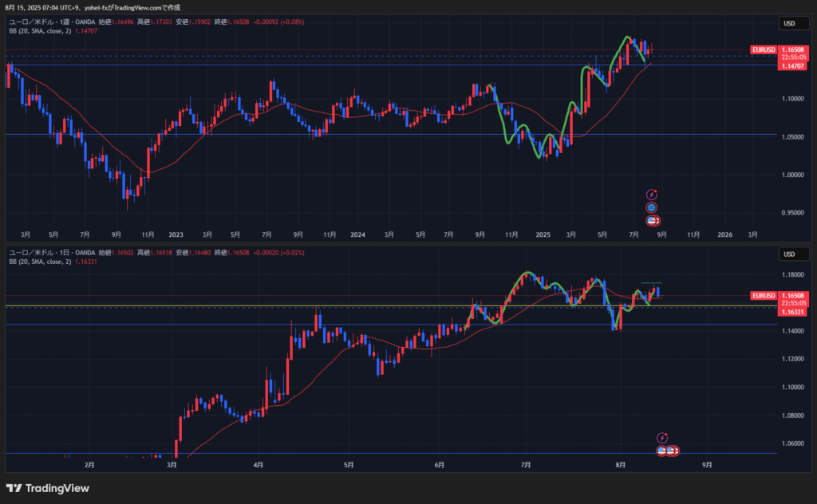Viewport: 817px width, 504px height.
Task: Click the 8月 label on daily time axis
Action: tap(620, 463)
